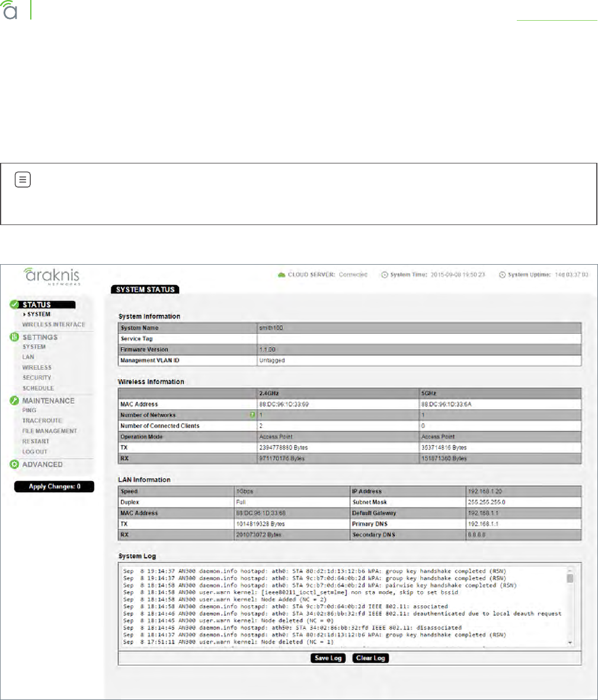Click the system log scroll up arrow
Image resolution: width=598 pixels, height=700 pixels.
pos(570,570)
